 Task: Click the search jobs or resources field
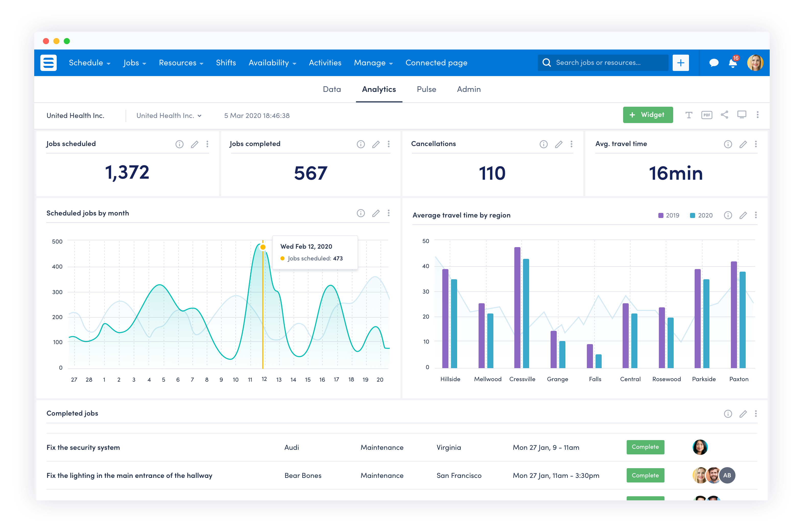tap(603, 63)
